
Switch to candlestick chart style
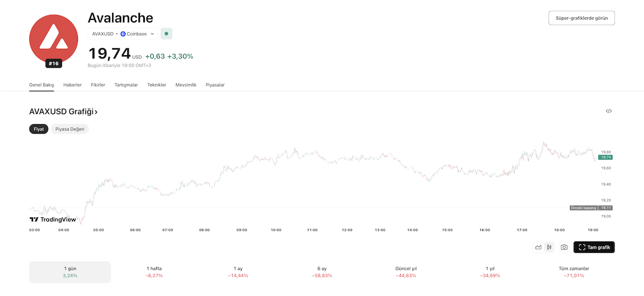(549, 247)
